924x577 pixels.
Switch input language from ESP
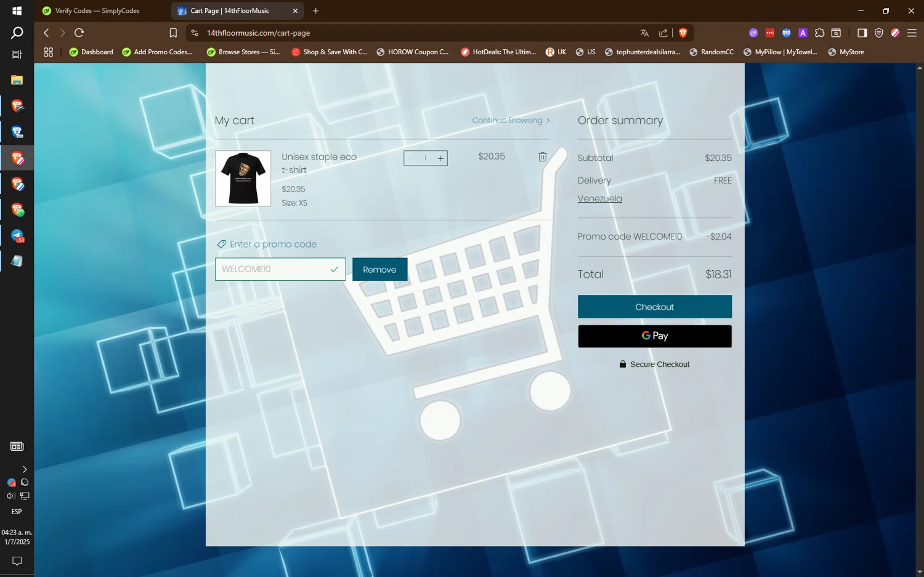tap(17, 512)
